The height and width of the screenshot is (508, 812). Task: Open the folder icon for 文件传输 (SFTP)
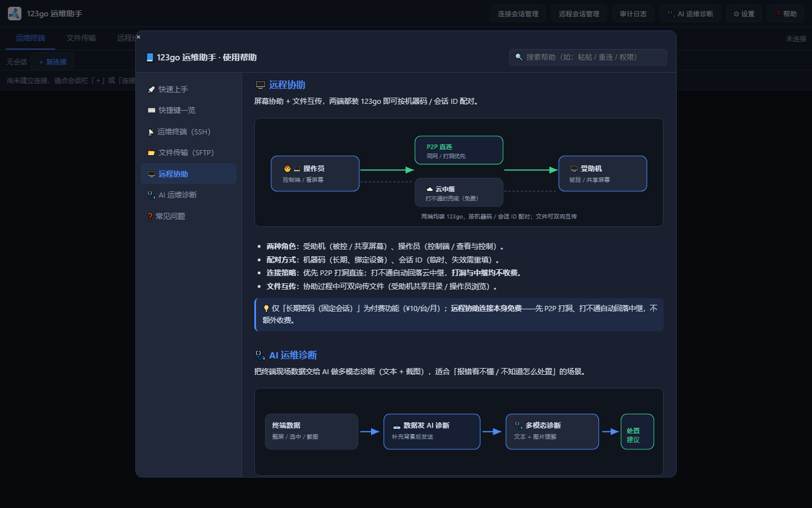point(151,152)
